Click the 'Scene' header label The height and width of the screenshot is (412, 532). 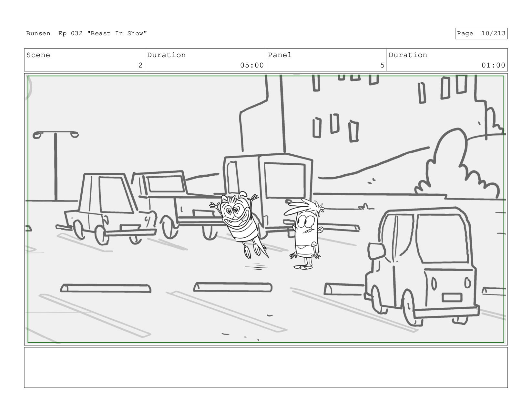[38, 55]
